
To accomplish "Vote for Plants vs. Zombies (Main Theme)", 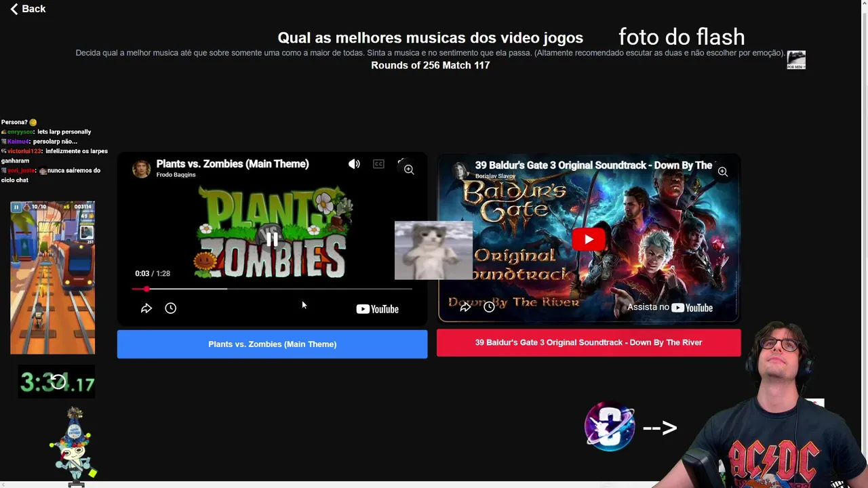I will 272,344.
